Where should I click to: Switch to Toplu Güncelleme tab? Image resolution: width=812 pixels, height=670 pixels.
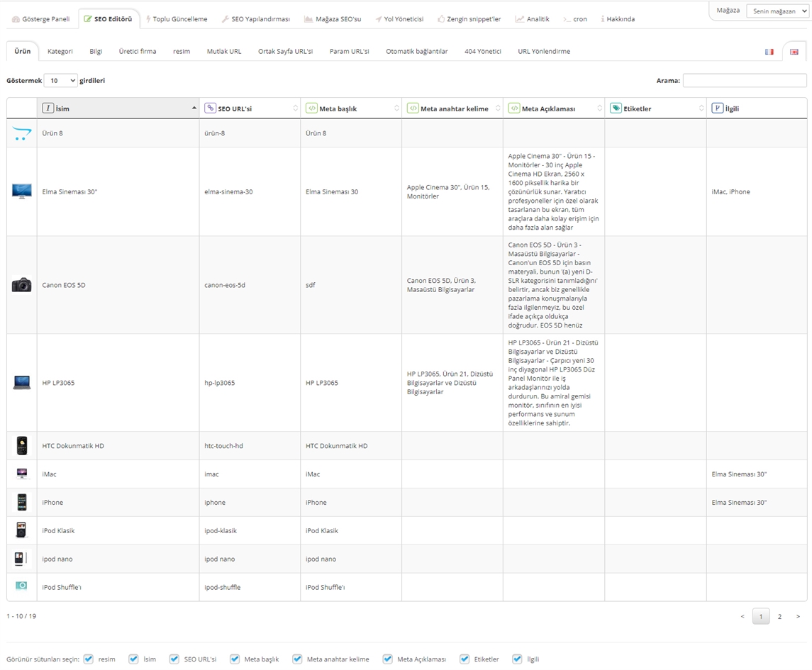(x=177, y=19)
